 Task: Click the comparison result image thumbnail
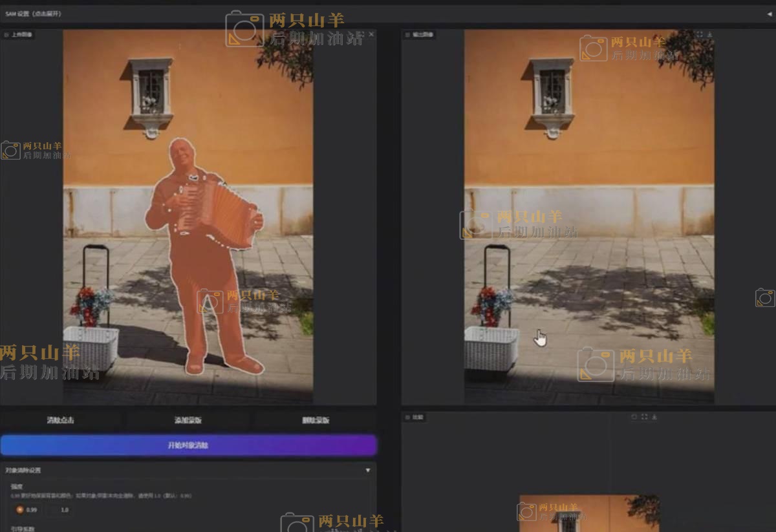pos(588,514)
